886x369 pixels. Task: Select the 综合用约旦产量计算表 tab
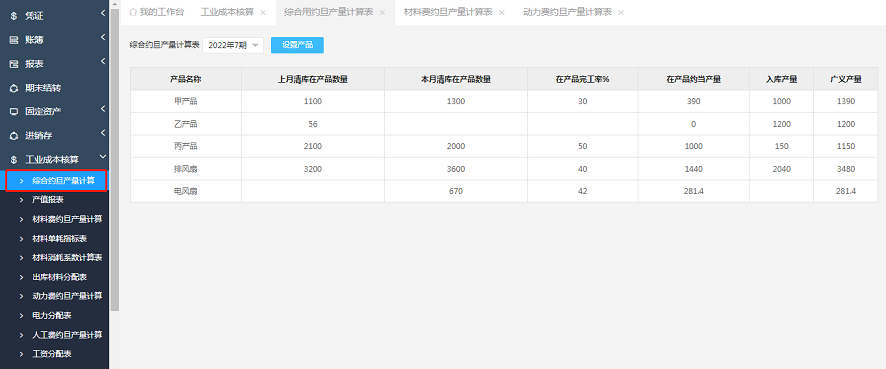(x=328, y=12)
